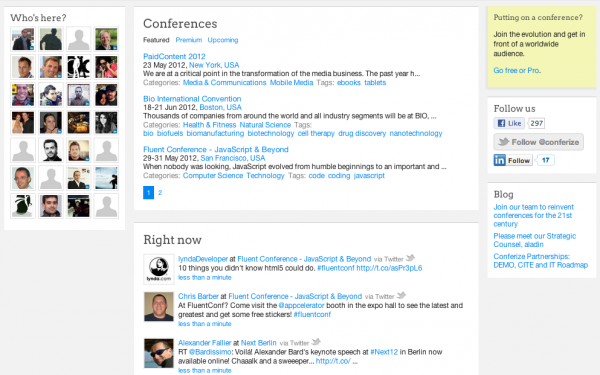Click Alexander Fallier's sunglasses avatar
Viewport: 600px width, 375px height.
pyautogui.click(x=158, y=353)
